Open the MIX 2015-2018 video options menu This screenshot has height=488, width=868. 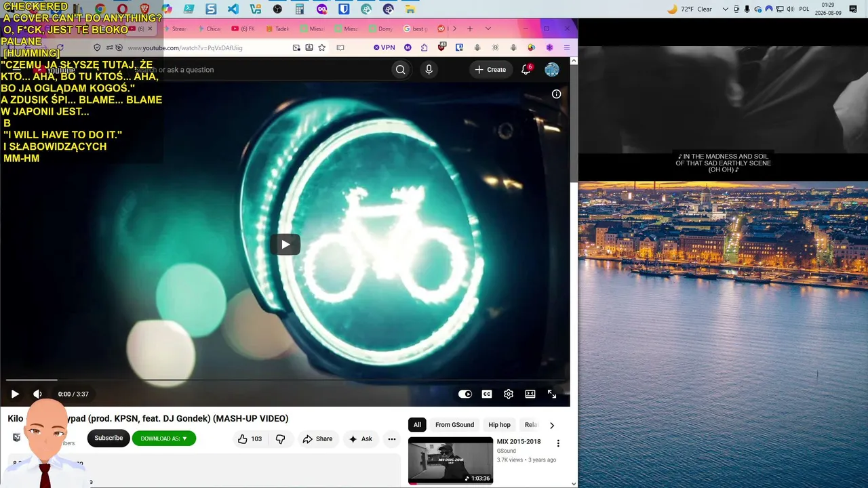(558, 443)
